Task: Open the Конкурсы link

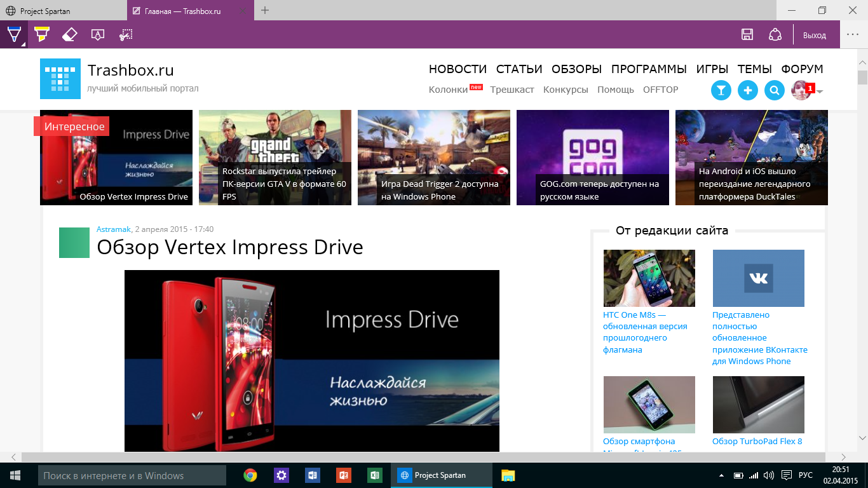Action: [566, 90]
